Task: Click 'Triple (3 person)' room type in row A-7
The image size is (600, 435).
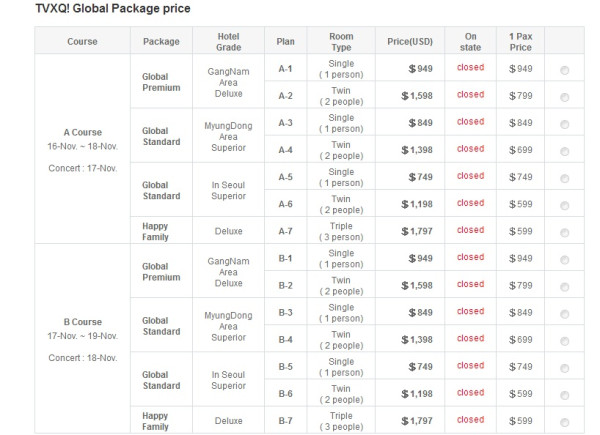Action: coord(341,231)
